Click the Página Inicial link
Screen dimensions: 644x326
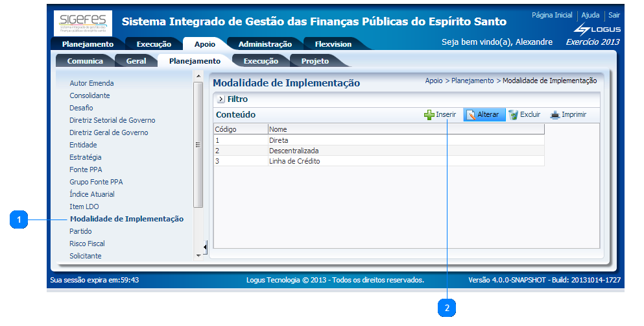pyautogui.click(x=552, y=15)
